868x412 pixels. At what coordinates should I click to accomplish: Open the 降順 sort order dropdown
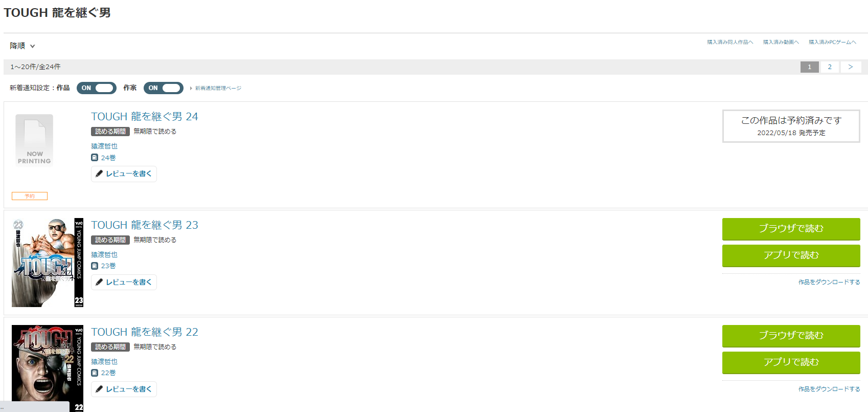(22, 46)
